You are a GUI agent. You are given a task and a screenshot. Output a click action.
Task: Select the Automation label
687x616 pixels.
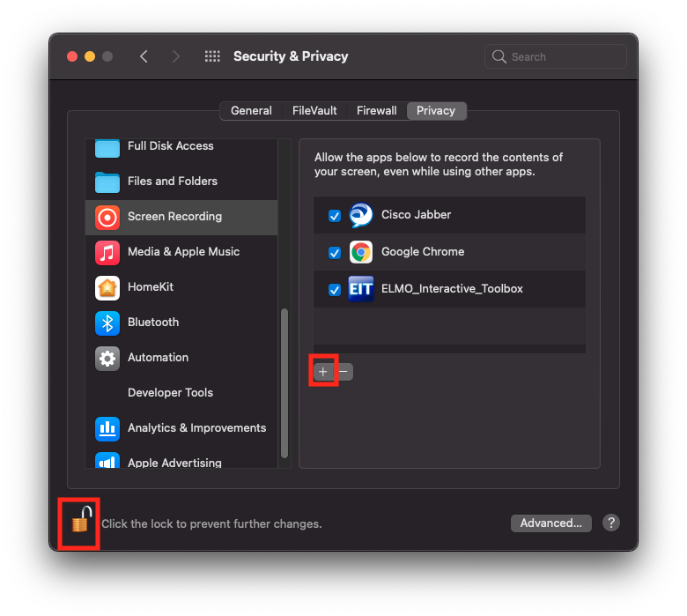pos(159,357)
